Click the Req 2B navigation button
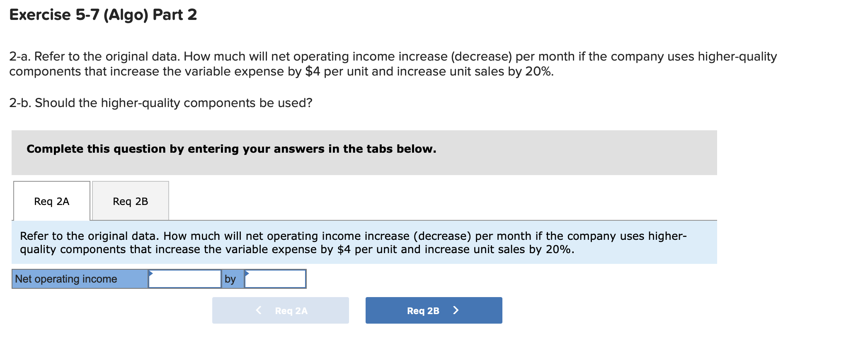Viewport: 868px width, 356px height. [433, 310]
